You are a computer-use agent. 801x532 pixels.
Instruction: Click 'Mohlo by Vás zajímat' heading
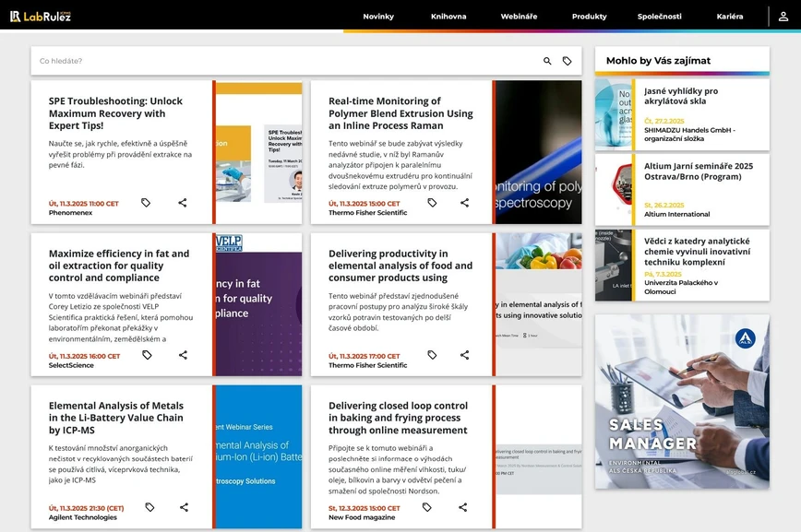coord(658,60)
